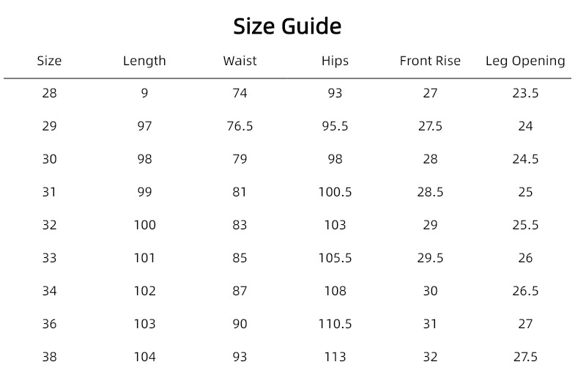
Task: Click size 30 row label
Action: [49, 159]
